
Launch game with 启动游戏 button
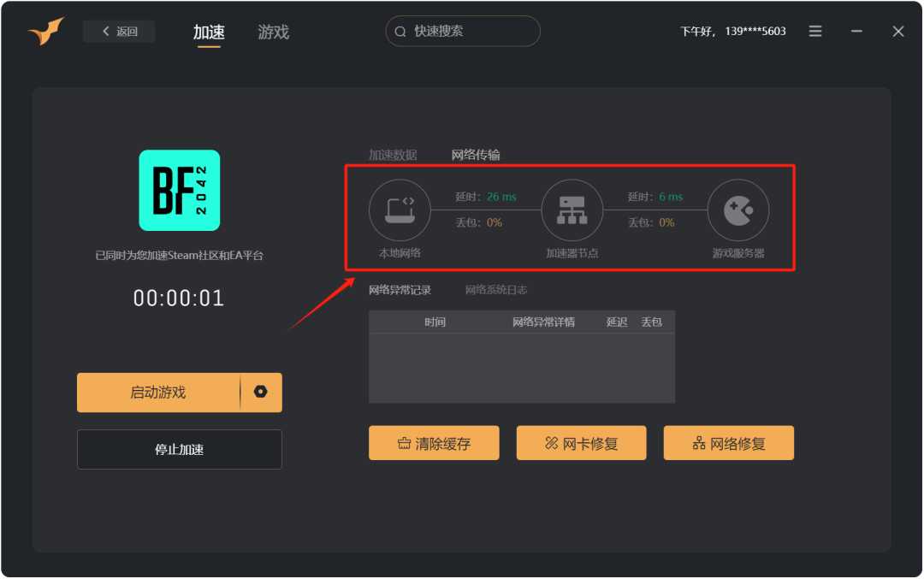pyautogui.click(x=158, y=393)
